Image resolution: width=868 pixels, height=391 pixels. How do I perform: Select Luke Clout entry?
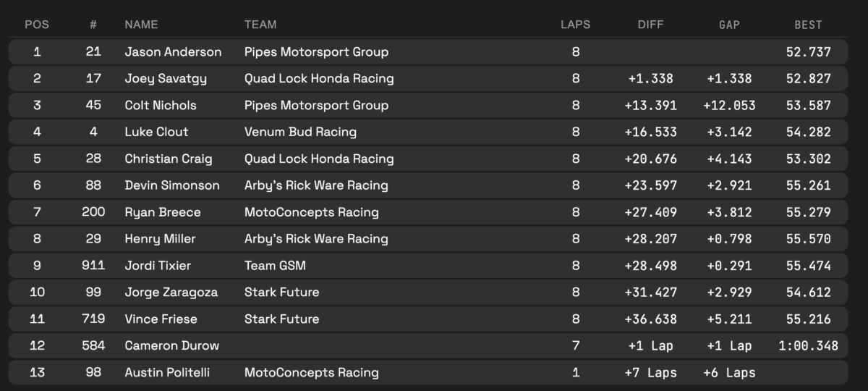coord(156,133)
